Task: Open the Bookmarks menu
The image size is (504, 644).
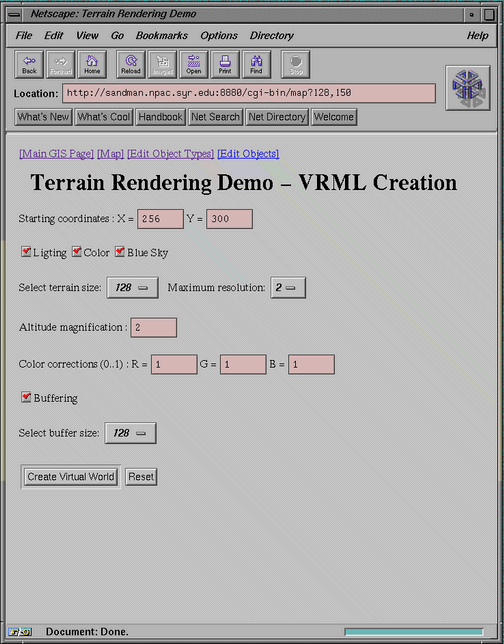Action: pos(162,36)
